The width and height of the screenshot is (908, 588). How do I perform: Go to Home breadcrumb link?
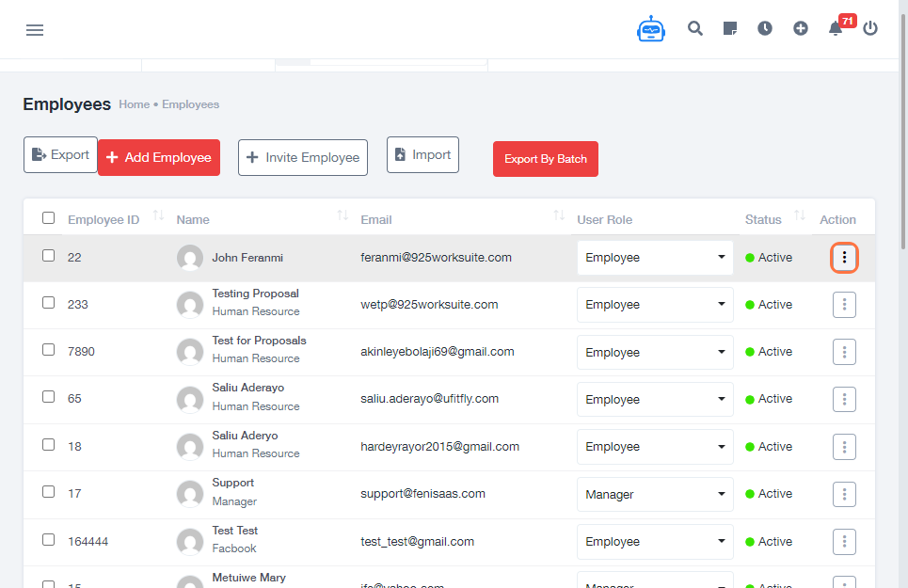[134, 104]
